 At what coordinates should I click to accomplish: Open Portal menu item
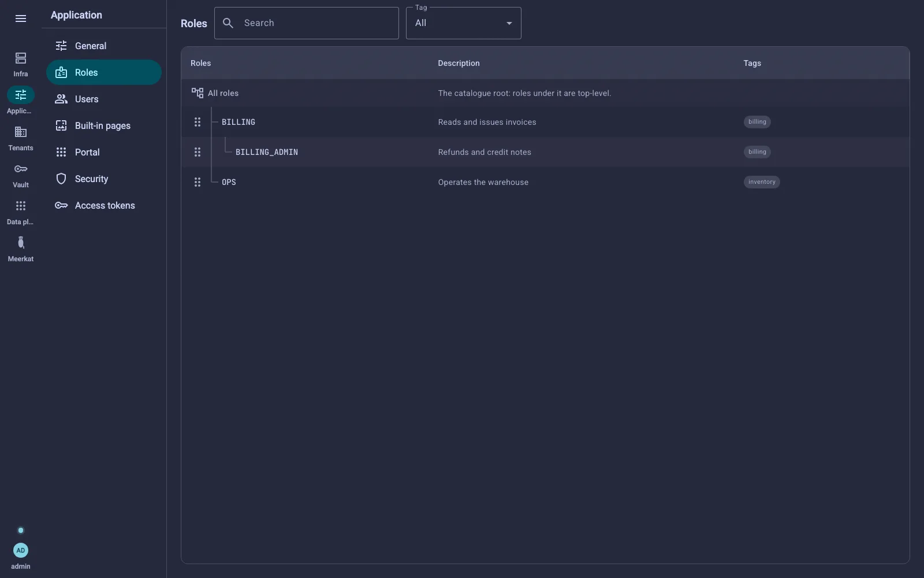(104, 152)
